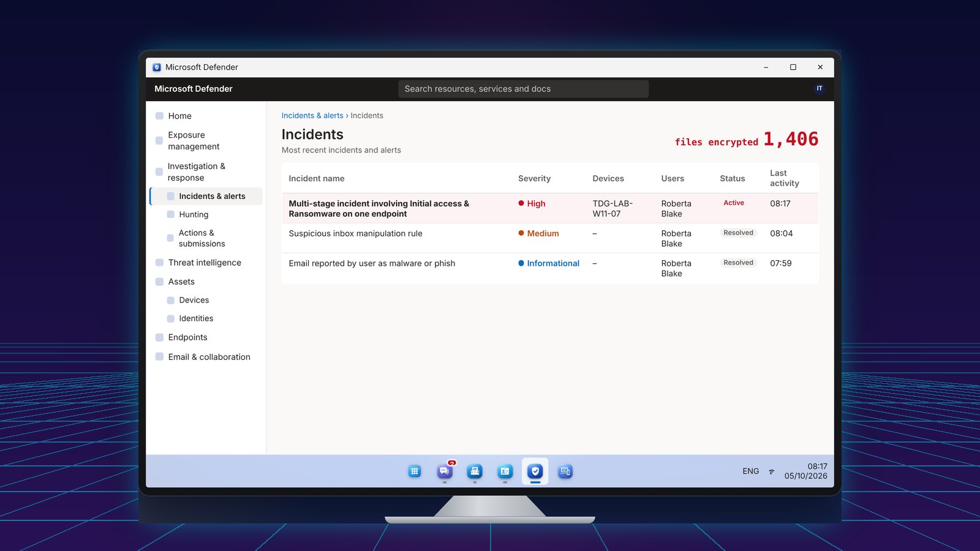Sort by the Incident name column header
This screenshot has width=980, height=551.
[x=317, y=179]
